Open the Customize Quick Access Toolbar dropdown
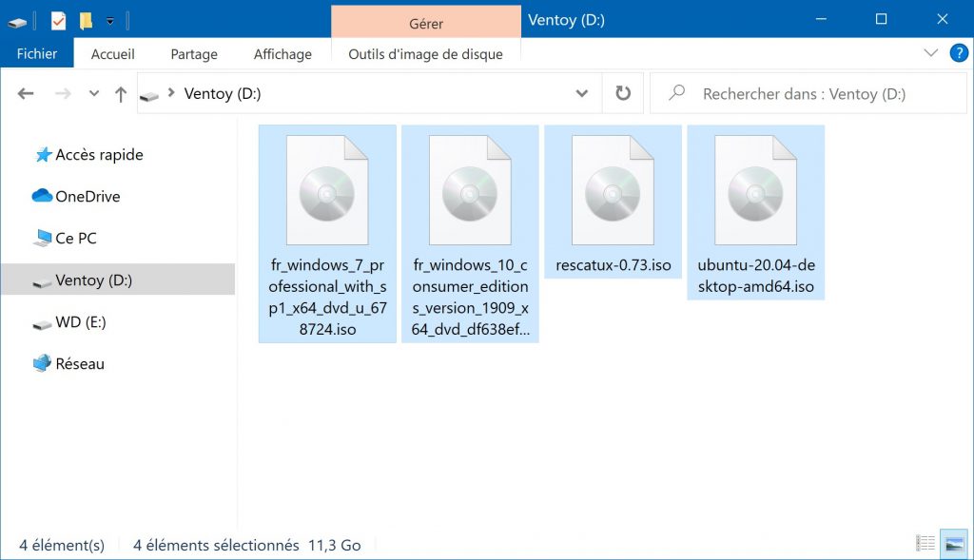 click(110, 21)
